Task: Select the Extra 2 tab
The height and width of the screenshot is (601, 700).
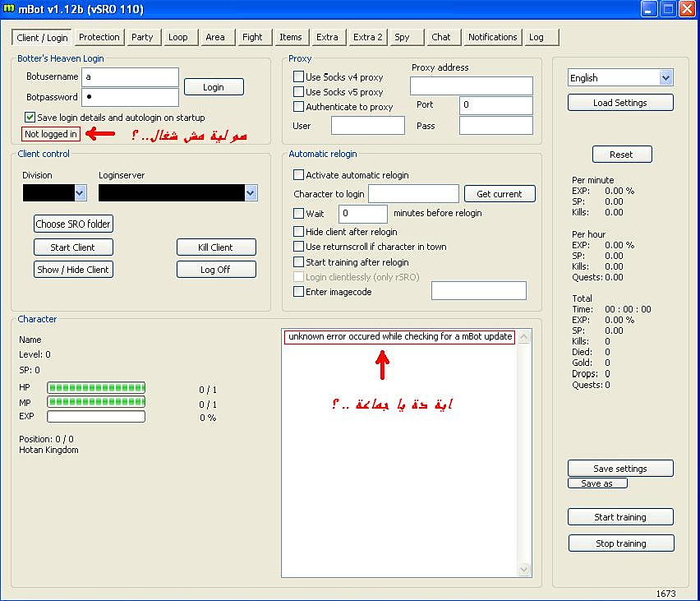Action: [x=368, y=37]
